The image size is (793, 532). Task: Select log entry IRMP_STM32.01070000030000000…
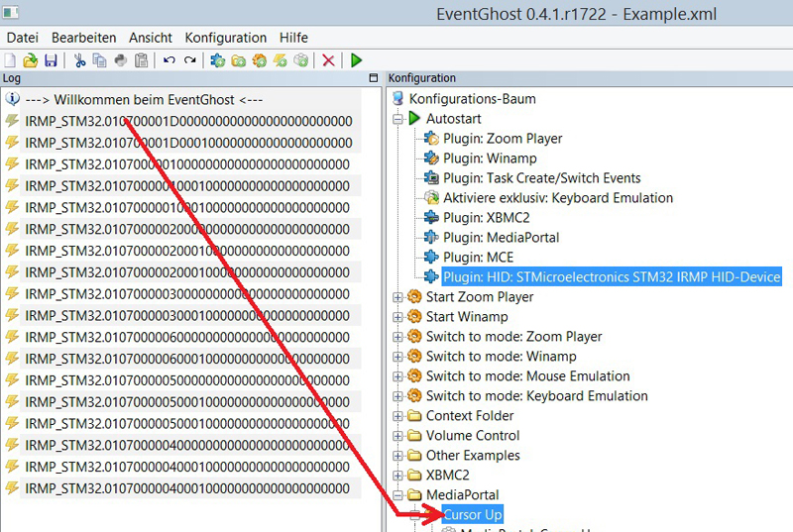(187, 294)
